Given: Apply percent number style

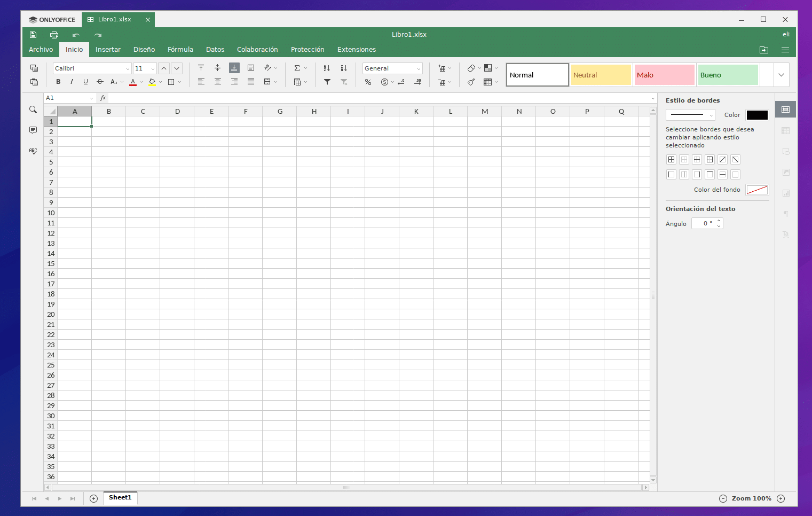Looking at the screenshot, I should click(368, 82).
